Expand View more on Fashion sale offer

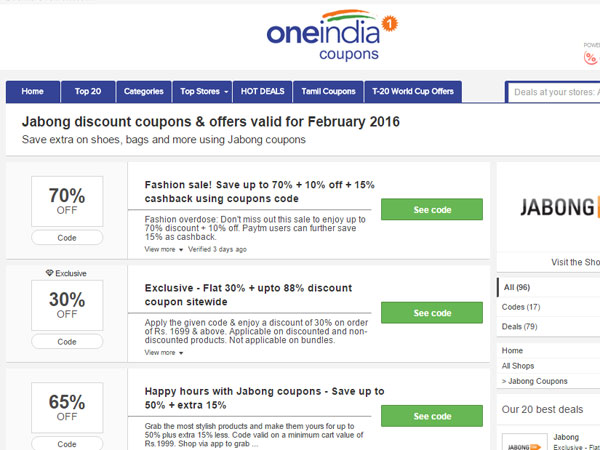(x=164, y=249)
